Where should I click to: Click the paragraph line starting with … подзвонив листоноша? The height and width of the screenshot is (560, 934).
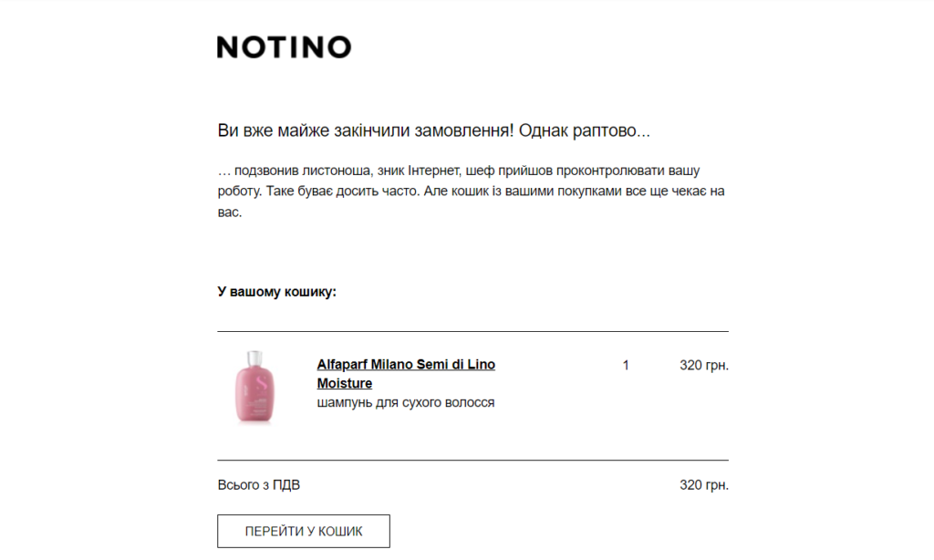pyautogui.click(x=459, y=171)
